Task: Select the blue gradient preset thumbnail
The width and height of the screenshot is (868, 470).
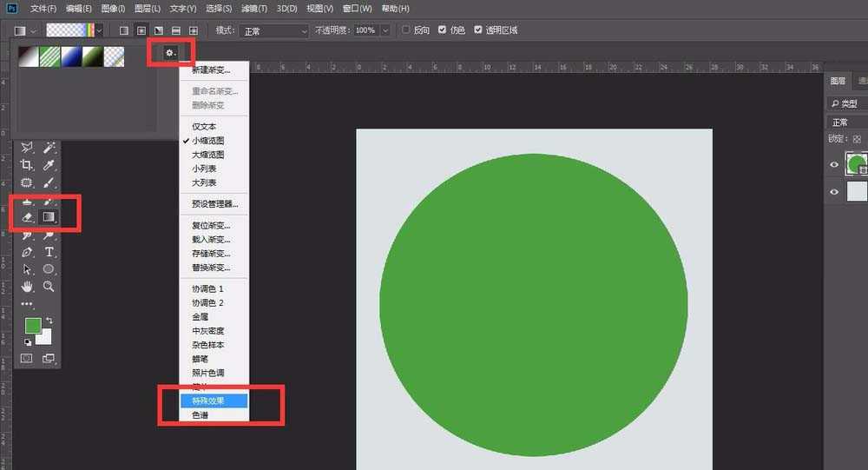Action: point(72,56)
